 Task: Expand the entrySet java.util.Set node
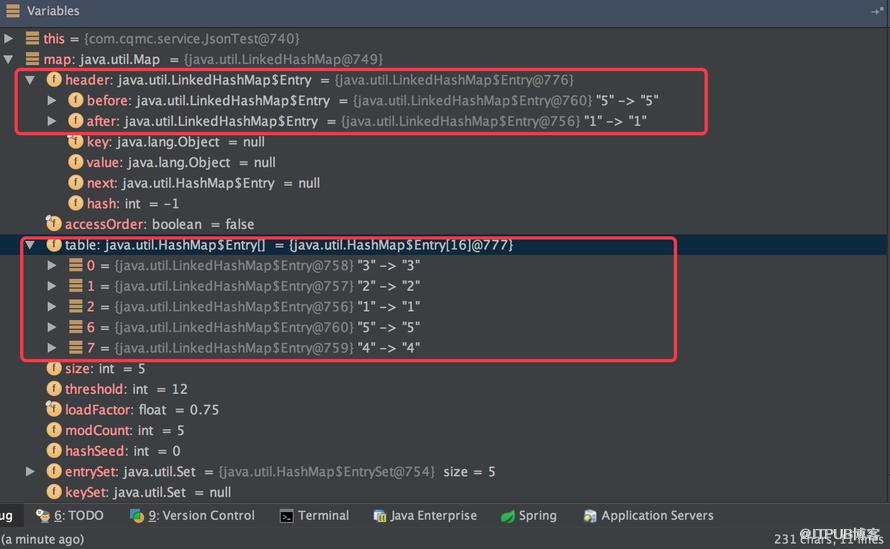point(30,472)
